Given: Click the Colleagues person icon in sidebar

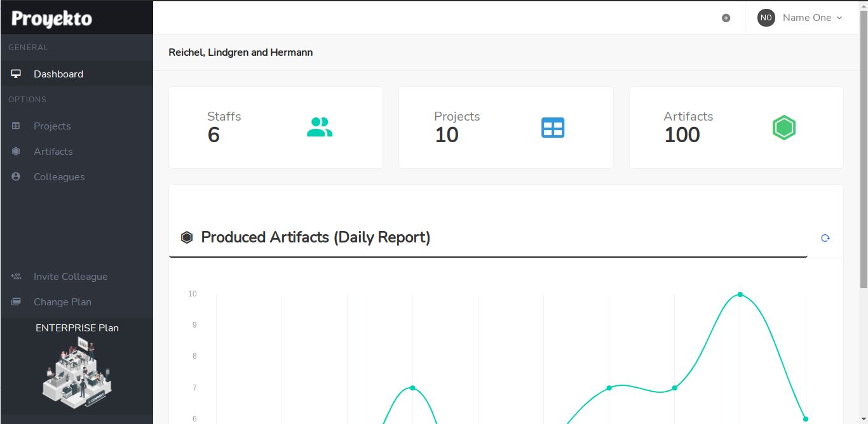Looking at the screenshot, I should point(17,176).
